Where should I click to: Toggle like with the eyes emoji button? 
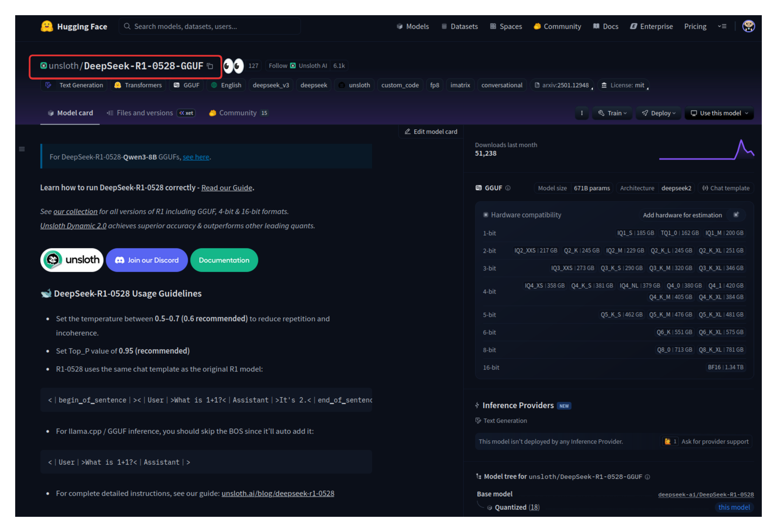pyautogui.click(x=234, y=66)
